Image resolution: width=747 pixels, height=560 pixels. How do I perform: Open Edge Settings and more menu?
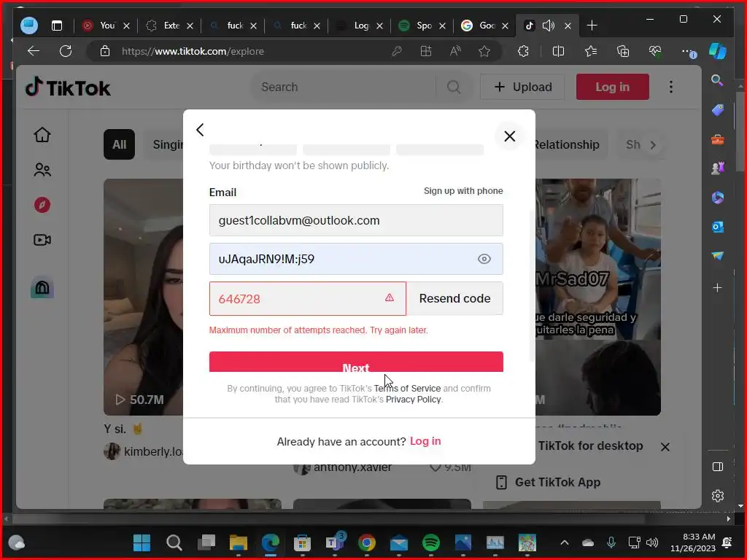[688, 51]
